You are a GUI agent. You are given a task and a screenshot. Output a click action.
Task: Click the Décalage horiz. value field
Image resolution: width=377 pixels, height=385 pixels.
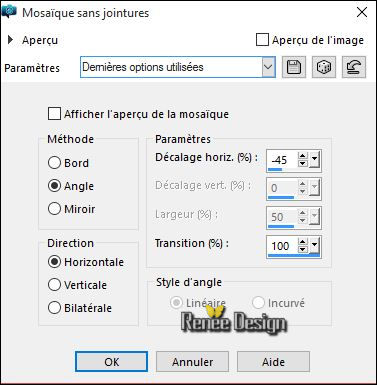click(x=282, y=160)
